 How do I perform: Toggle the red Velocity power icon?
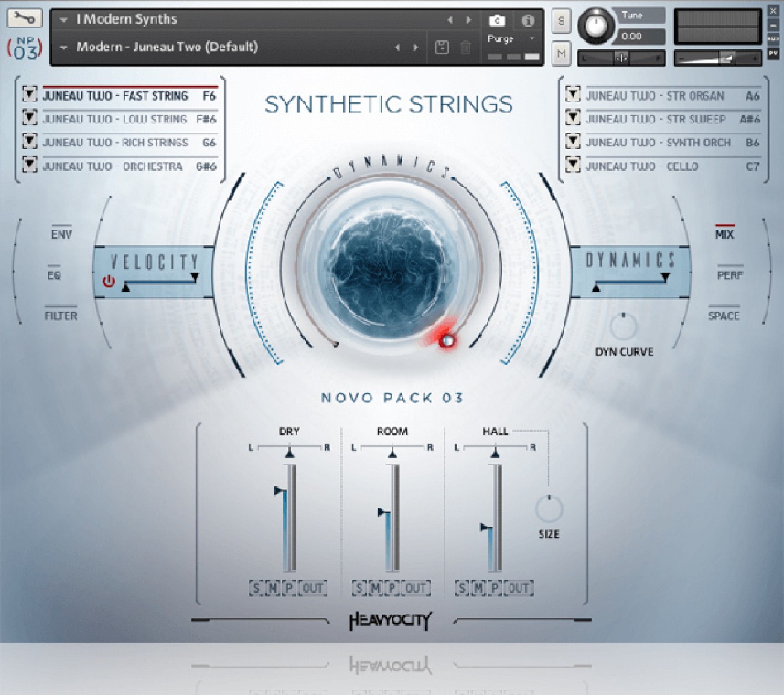tap(109, 281)
